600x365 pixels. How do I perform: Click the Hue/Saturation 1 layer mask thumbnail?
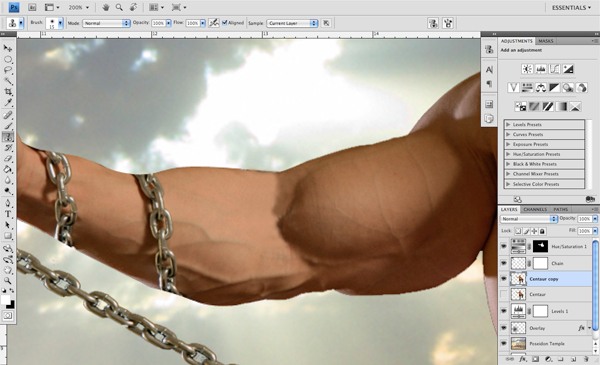(x=540, y=246)
